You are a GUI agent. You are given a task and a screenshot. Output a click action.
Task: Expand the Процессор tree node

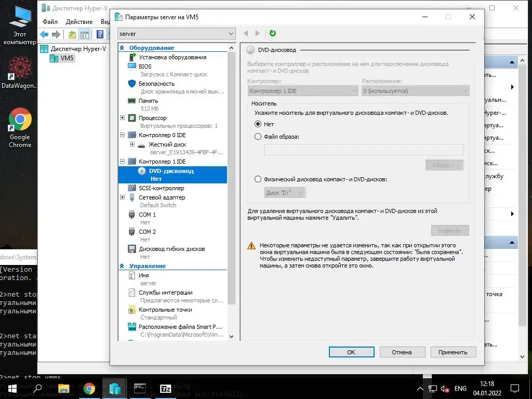tap(123, 118)
